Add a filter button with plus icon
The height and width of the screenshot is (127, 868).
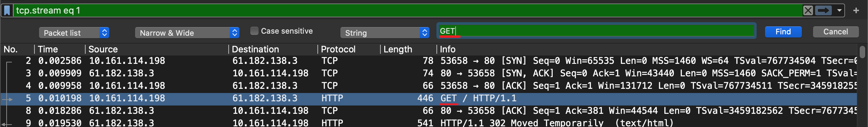click(x=856, y=10)
